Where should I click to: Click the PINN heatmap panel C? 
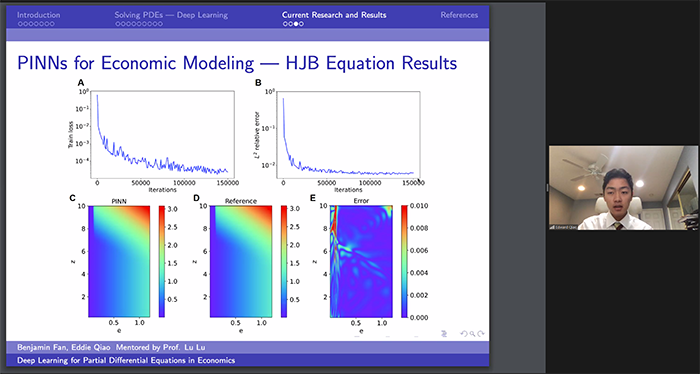point(119,262)
